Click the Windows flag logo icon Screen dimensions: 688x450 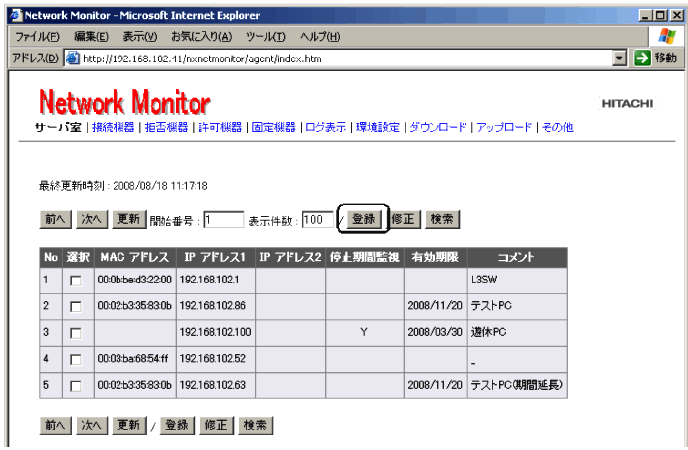click(x=666, y=36)
